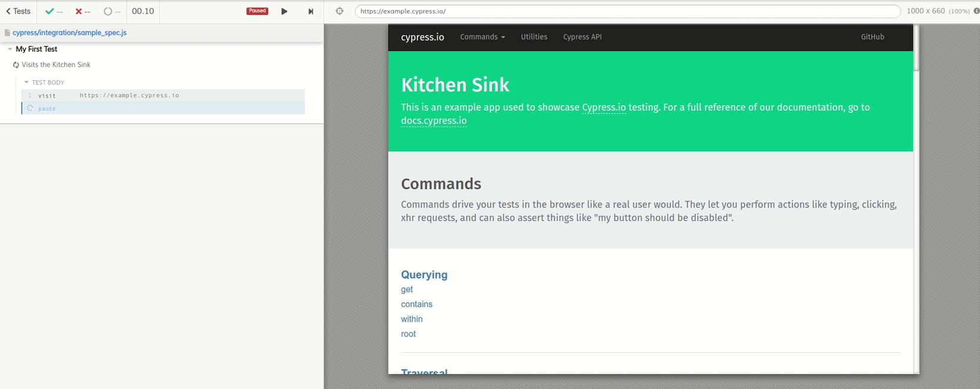Follow the Cypress.io link in banner
This screenshot has width=980, height=389.
[x=604, y=107]
